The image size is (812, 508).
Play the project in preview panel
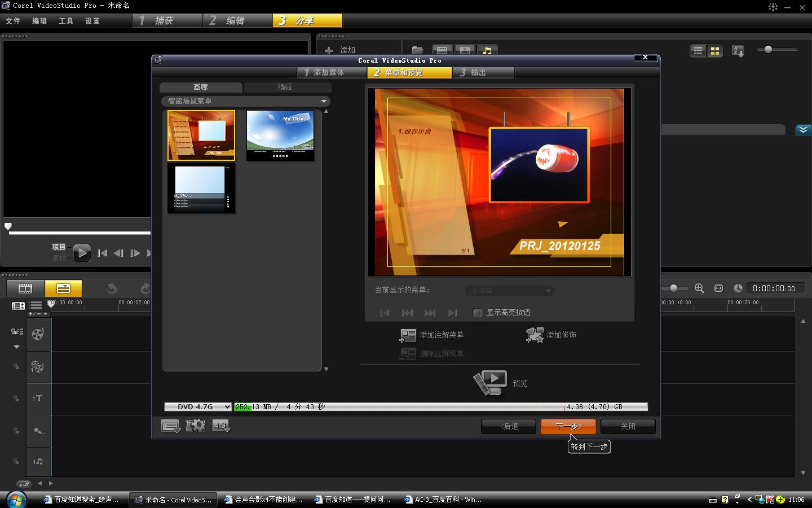(x=82, y=253)
